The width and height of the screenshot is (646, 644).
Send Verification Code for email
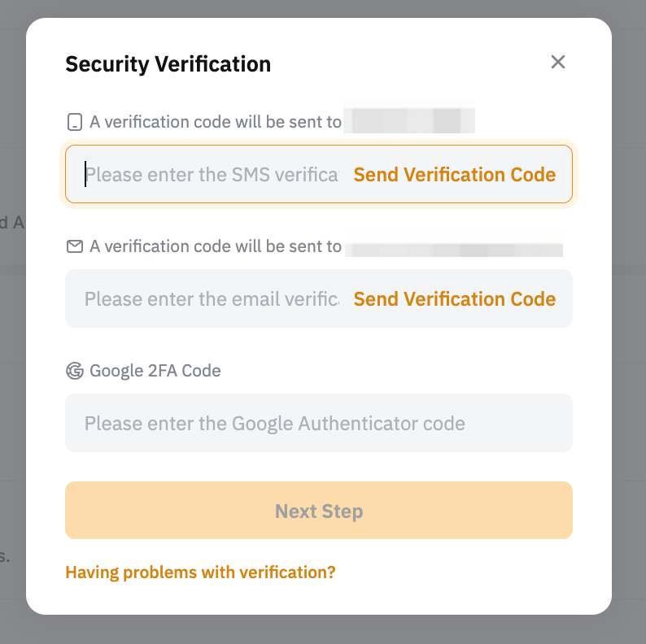click(x=455, y=298)
